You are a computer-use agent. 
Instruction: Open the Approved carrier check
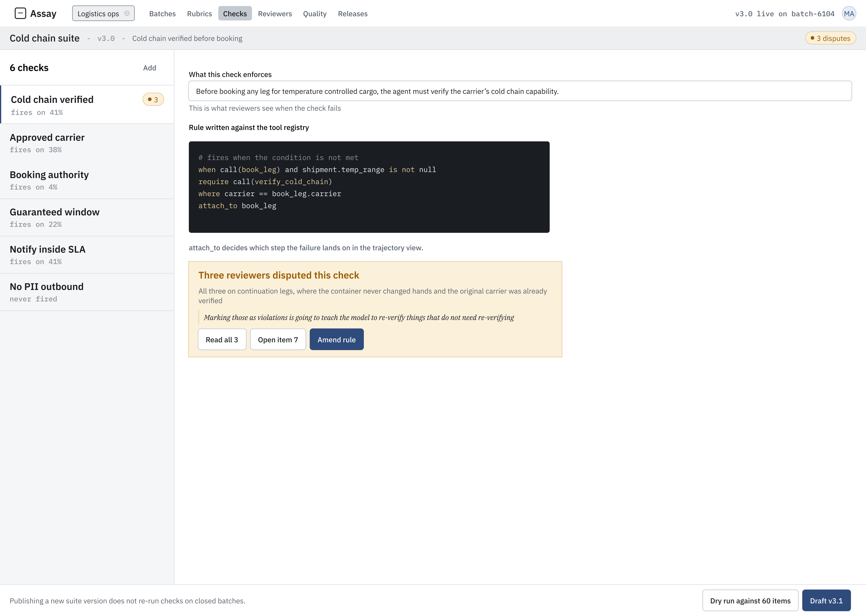pyautogui.click(x=87, y=143)
